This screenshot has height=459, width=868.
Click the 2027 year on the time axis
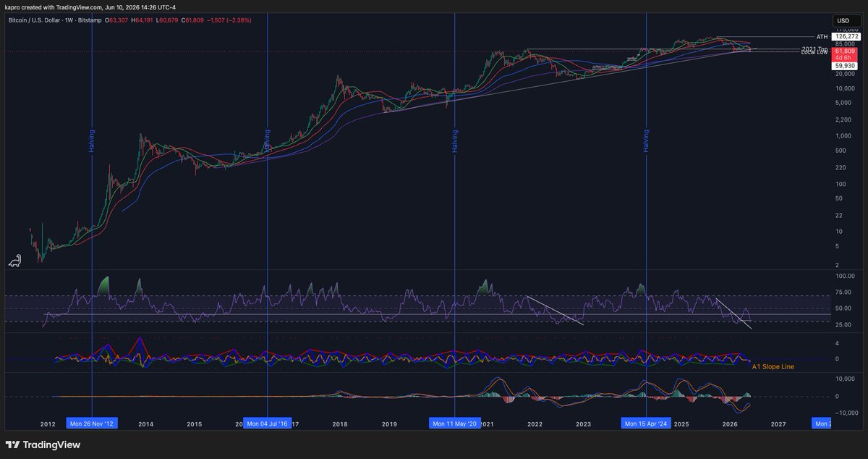(778, 424)
